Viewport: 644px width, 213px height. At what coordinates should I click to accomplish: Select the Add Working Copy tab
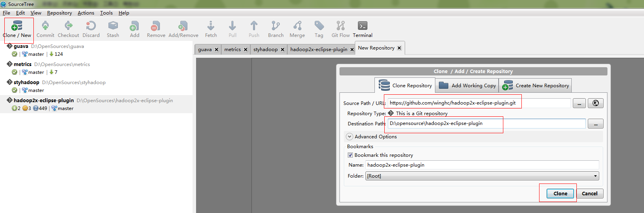click(x=467, y=85)
